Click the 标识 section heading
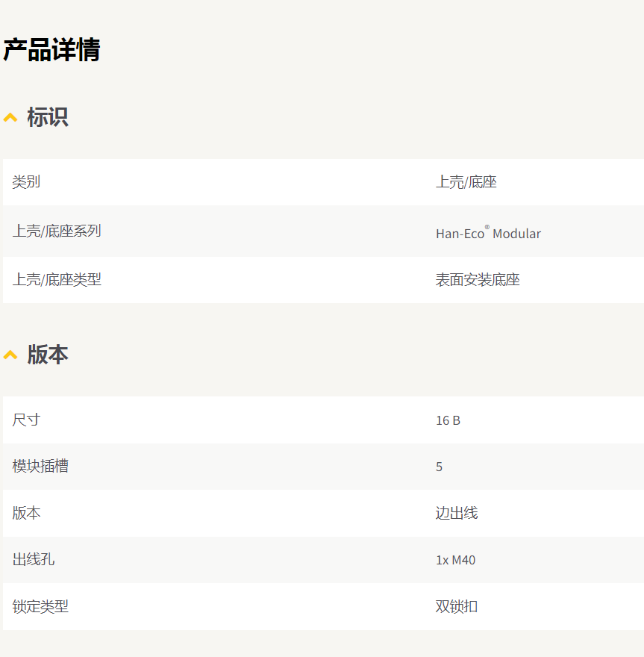The image size is (644, 657). point(48,117)
